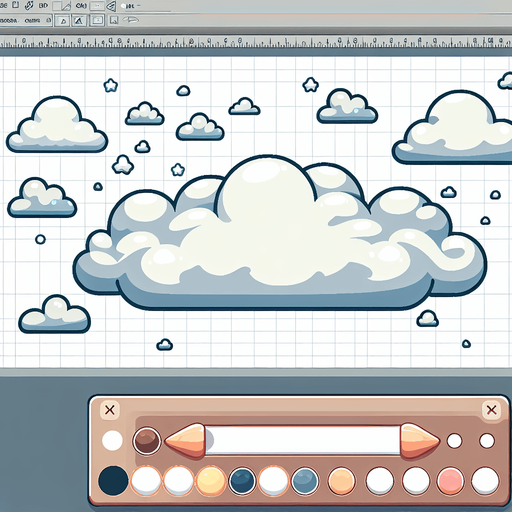
Task: Select the rectangle frame tool button
Action: click(97, 20)
